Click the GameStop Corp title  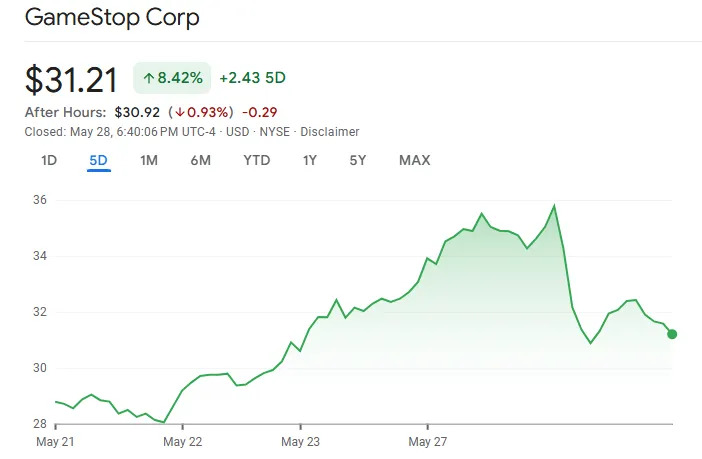pyautogui.click(x=112, y=18)
